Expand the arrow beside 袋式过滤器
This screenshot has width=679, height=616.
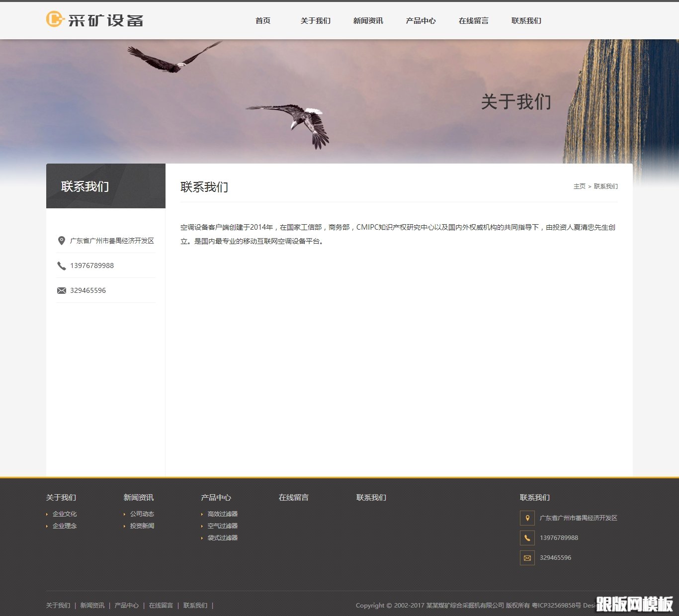[202, 537]
